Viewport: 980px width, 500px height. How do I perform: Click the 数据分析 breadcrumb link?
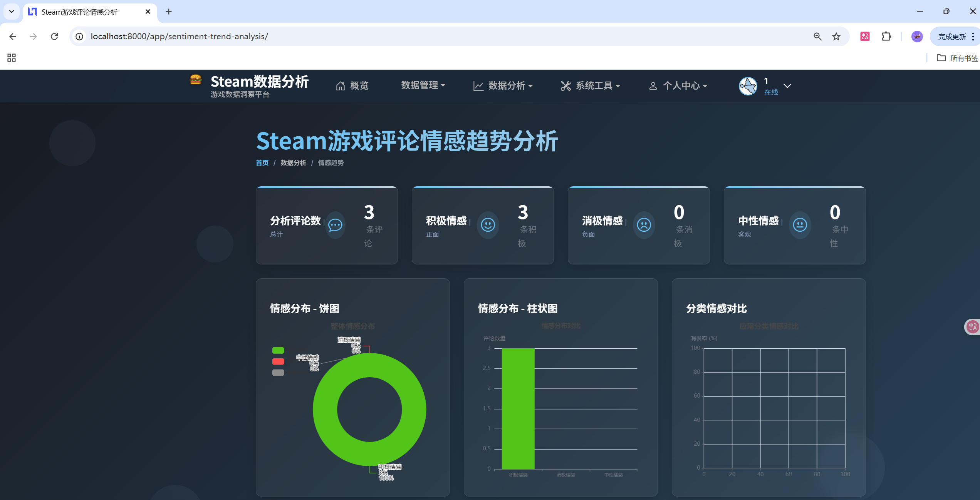pyautogui.click(x=293, y=163)
